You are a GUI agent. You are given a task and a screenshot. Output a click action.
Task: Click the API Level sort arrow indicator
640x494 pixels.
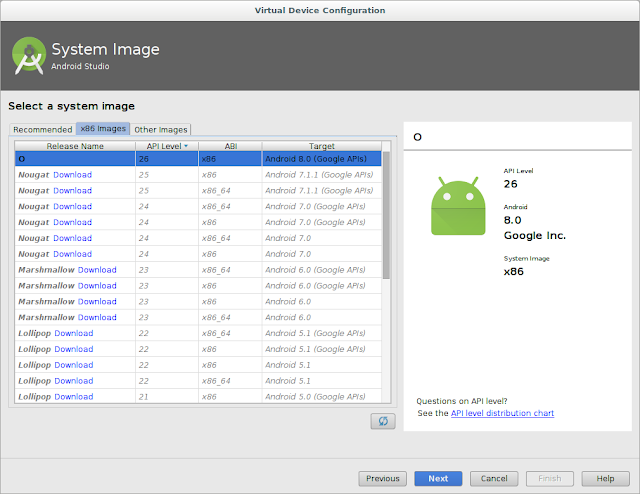point(186,146)
